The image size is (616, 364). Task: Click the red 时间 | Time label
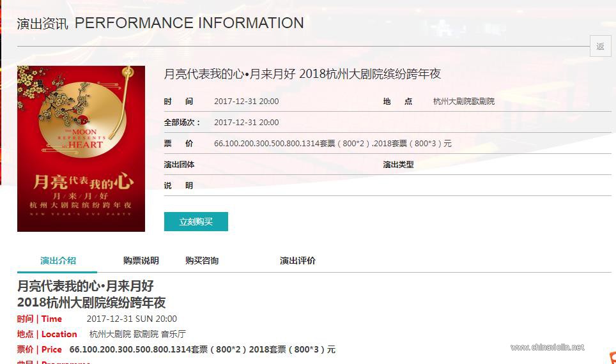click(x=39, y=319)
